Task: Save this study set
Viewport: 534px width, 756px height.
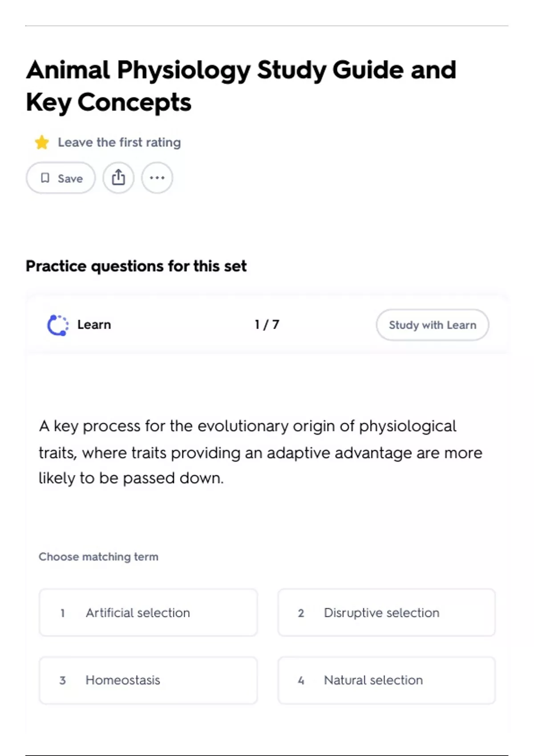Action: pos(61,178)
